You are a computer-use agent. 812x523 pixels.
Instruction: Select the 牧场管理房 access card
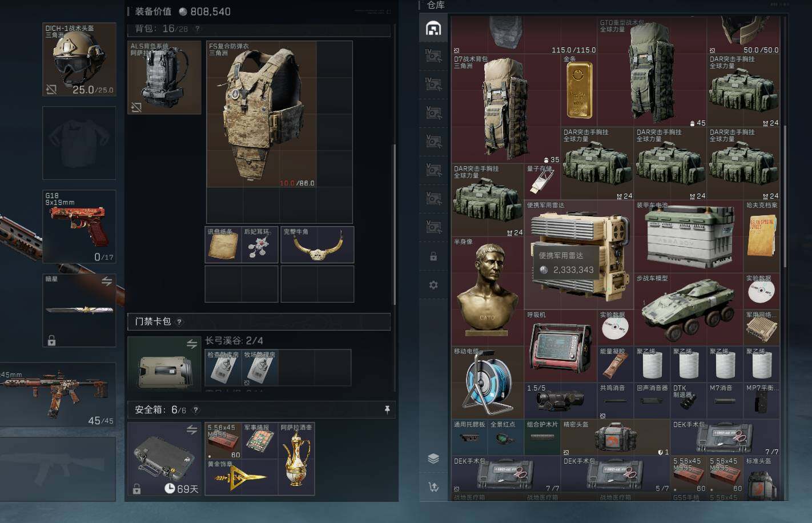pyautogui.click(x=260, y=368)
